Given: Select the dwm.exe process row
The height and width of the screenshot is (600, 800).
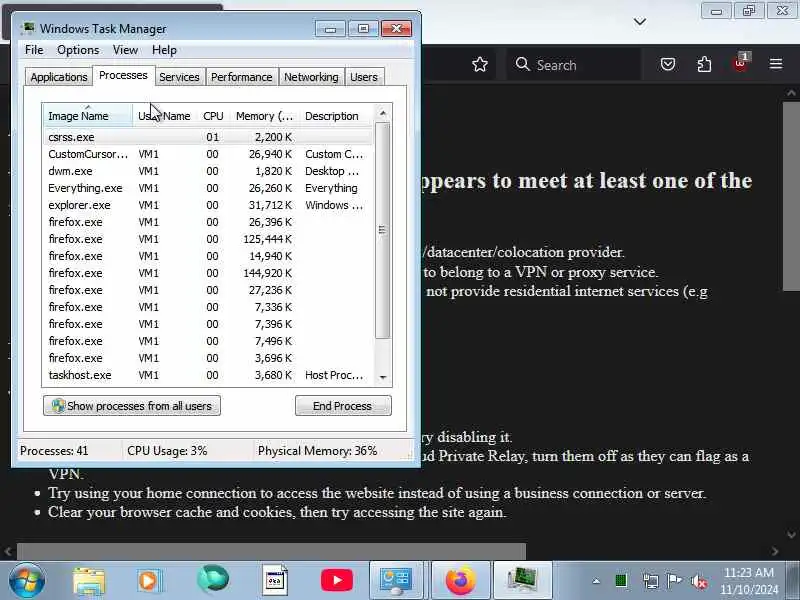Looking at the screenshot, I should (x=208, y=171).
